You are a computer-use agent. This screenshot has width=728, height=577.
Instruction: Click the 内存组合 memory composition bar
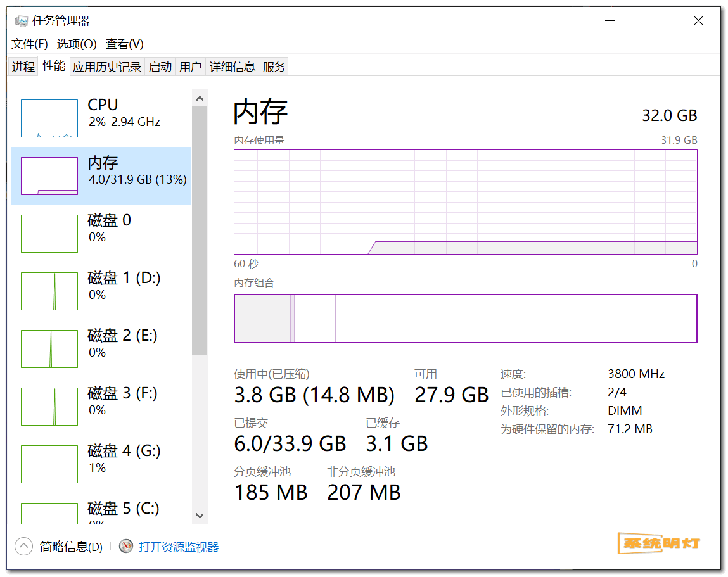(x=465, y=319)
